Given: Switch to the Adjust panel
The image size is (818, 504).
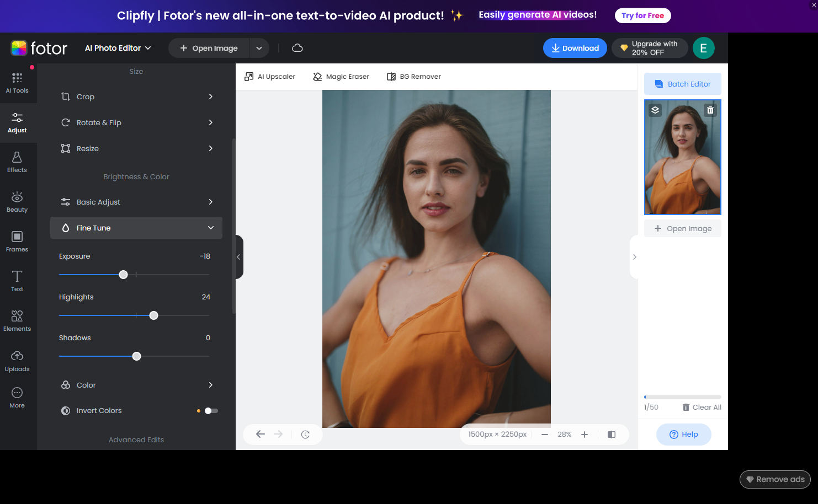Looking at the screenshot, I should (x=17, y=122).
